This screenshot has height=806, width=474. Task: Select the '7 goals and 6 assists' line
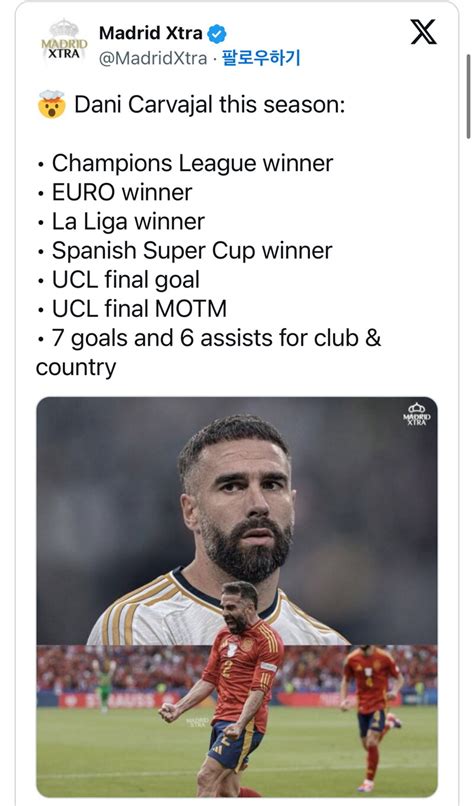click(x=208, y=353)
